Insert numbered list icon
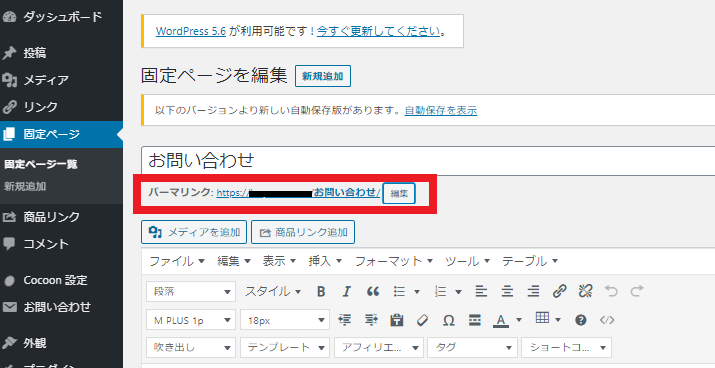This screenshot has width=715, height=368. click(x=440, y=291)
